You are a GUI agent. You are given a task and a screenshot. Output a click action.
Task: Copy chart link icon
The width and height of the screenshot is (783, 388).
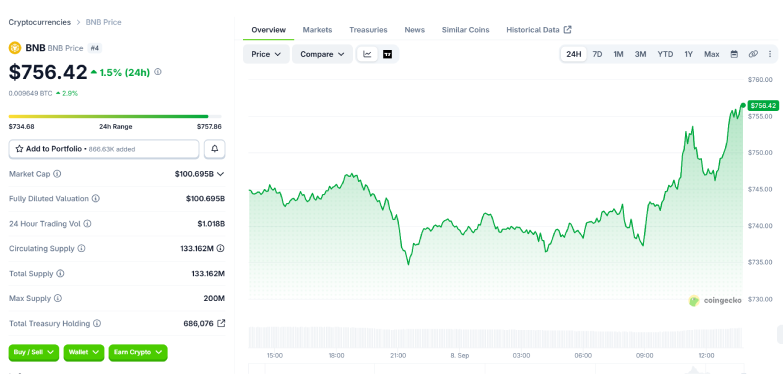coord(754,54)
